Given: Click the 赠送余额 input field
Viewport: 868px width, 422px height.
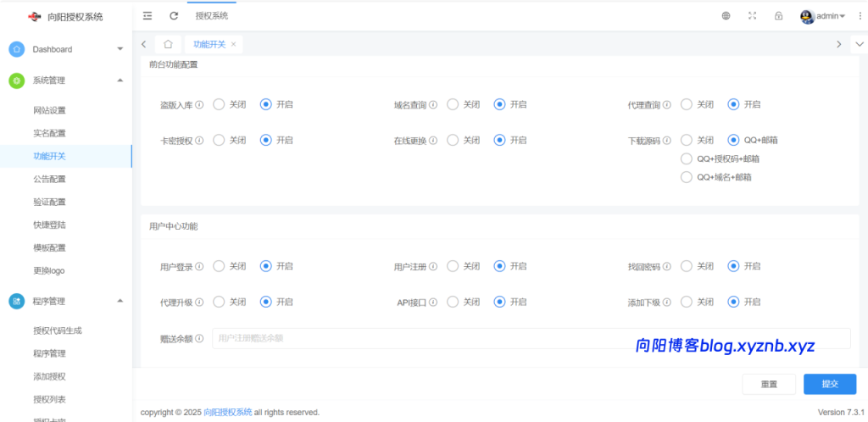Looking at the screenshot, I should [530, 338].
